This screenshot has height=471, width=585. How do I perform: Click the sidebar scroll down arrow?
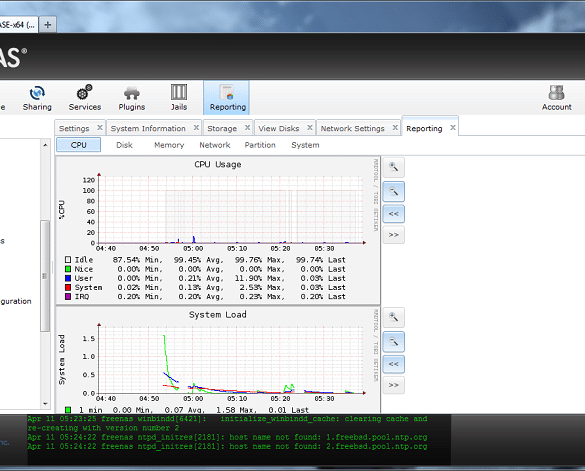tap(45, 403)
